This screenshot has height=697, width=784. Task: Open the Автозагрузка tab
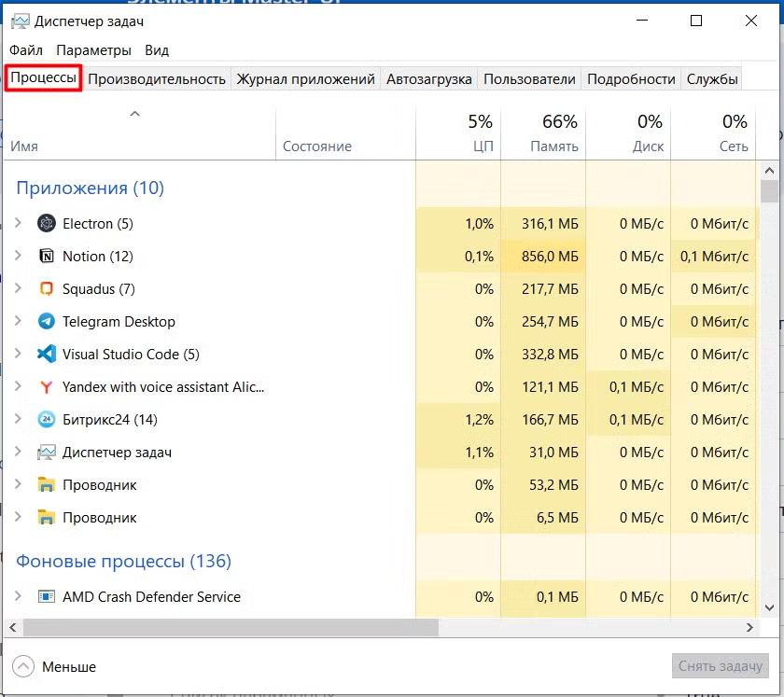(429, 79)
